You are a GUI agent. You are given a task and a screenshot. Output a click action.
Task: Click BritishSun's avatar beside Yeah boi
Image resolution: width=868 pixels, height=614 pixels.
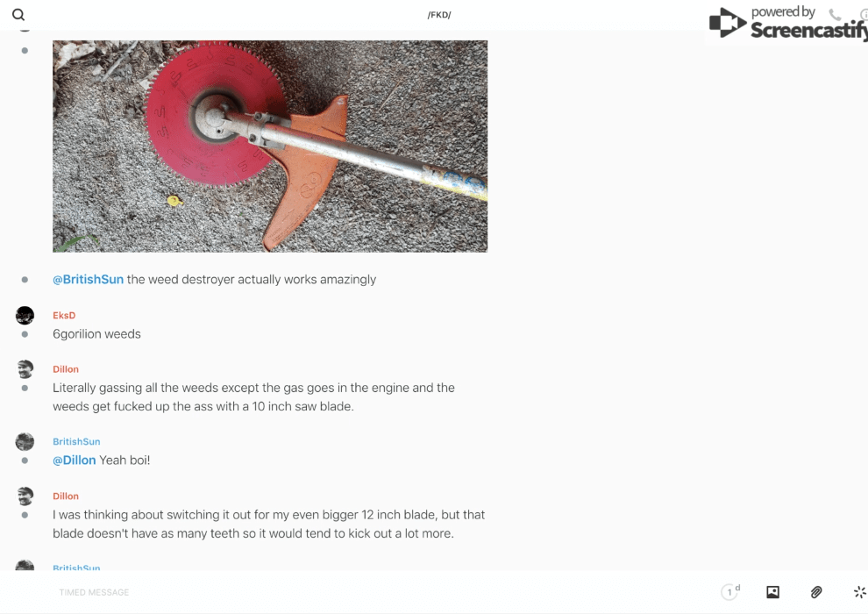pos(25,442)
